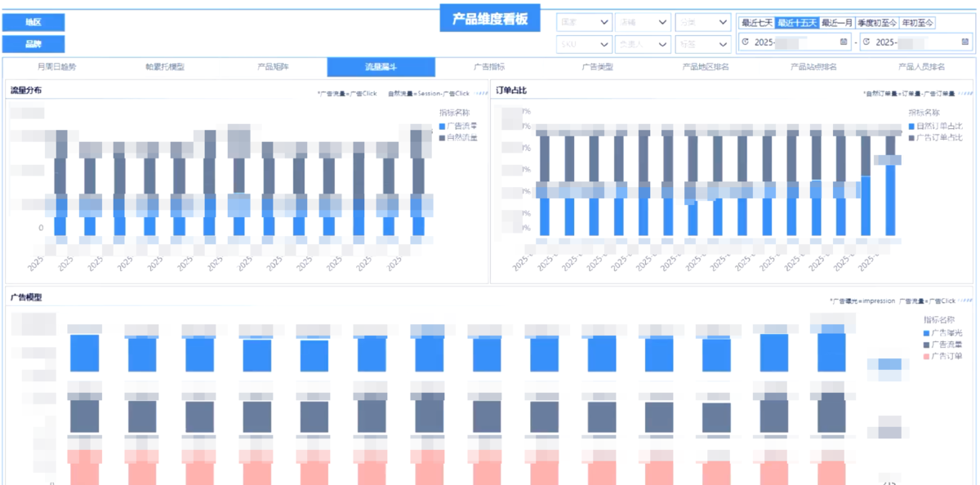Viewport: 980px width, 485px height.
Task: Select 最近七天 date range option
Action: [756, 23]
